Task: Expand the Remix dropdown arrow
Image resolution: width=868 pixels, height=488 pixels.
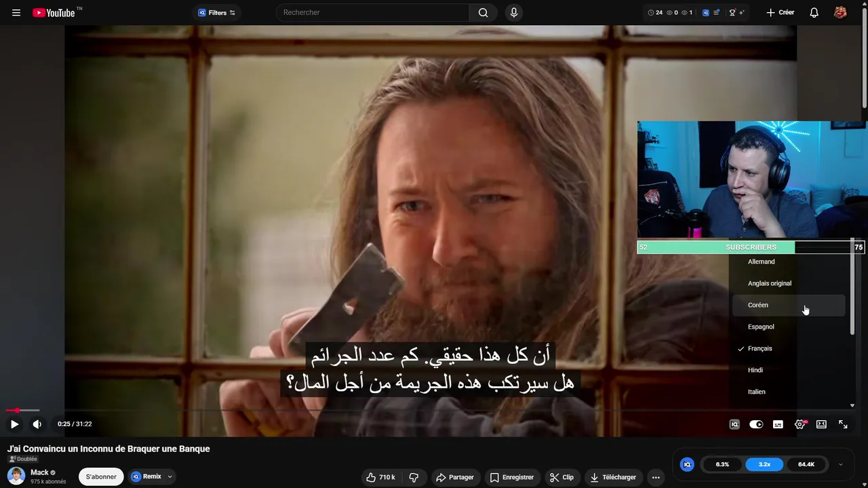Action: point(170,476)
